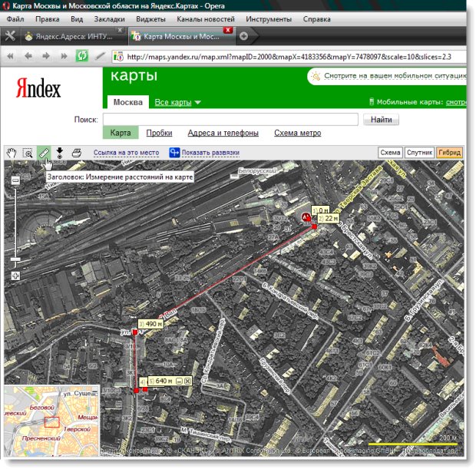Click the Смотрите на вашем мобильном banner

(388, 76)
